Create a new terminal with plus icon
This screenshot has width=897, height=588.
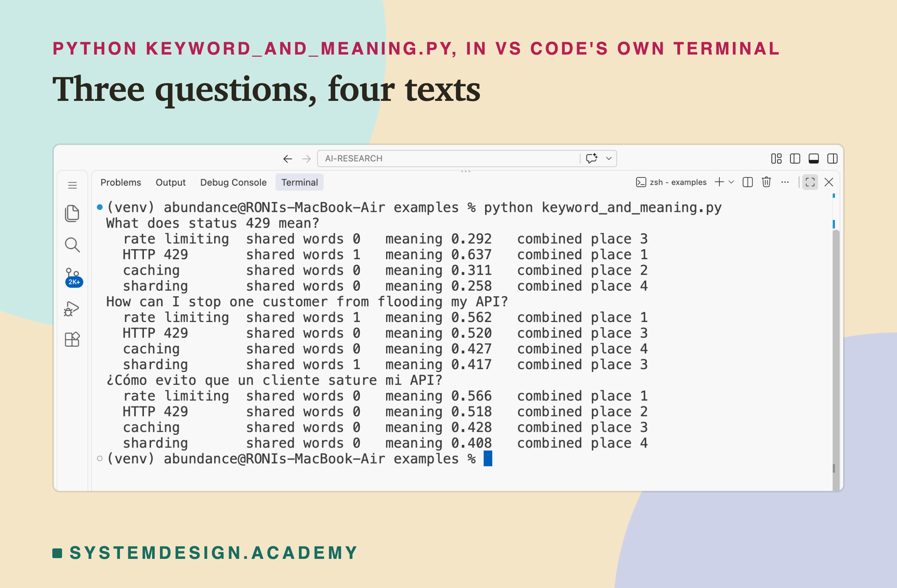coord(719,182)
